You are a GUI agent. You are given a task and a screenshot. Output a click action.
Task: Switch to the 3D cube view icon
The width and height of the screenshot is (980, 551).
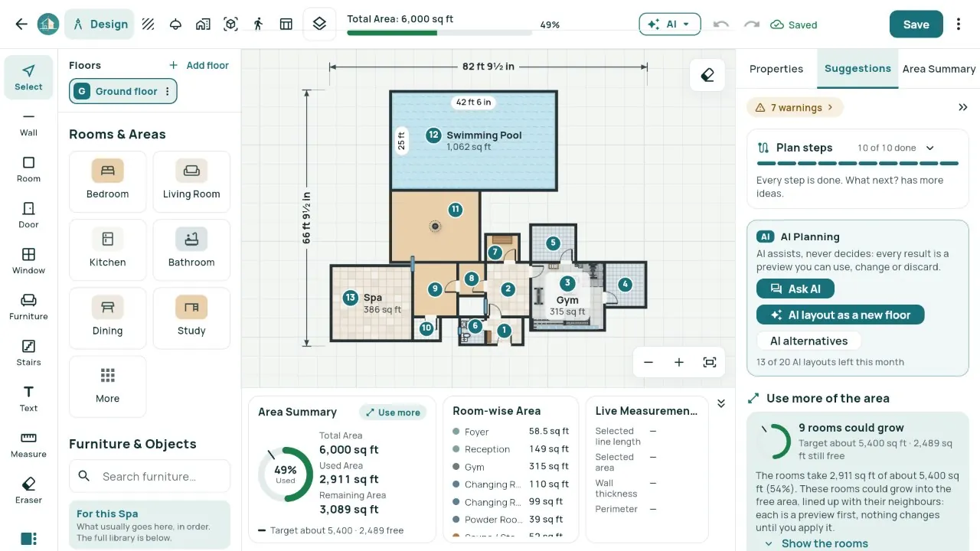coord(230,24)
